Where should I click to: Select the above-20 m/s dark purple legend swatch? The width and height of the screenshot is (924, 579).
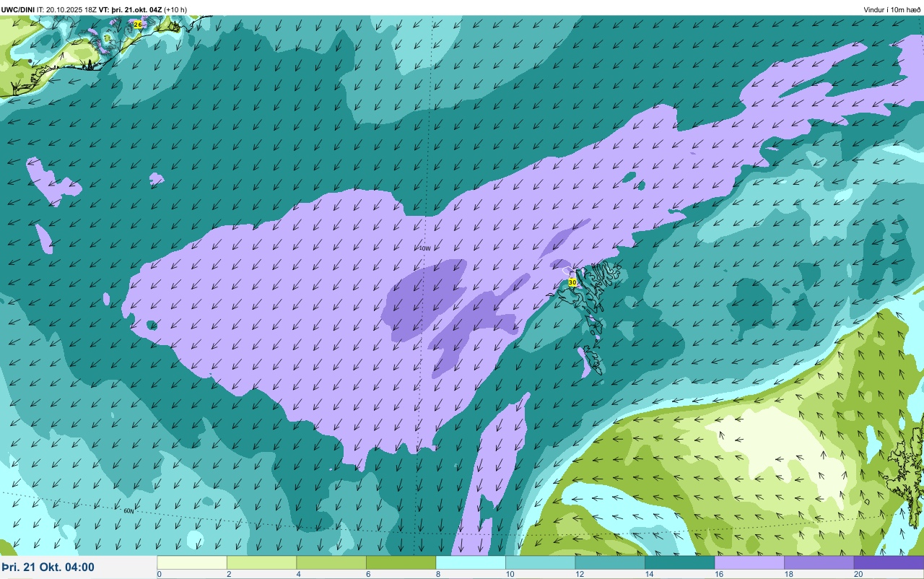(x=889, y=562)
